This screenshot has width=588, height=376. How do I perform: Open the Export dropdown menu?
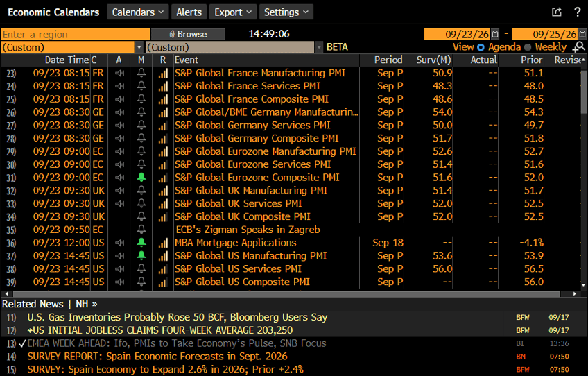233,12
